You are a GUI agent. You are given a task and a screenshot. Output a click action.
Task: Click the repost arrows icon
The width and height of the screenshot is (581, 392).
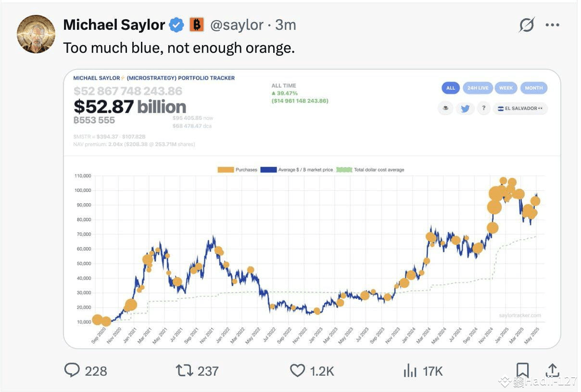pyautogui.click(x=184, y=370)
